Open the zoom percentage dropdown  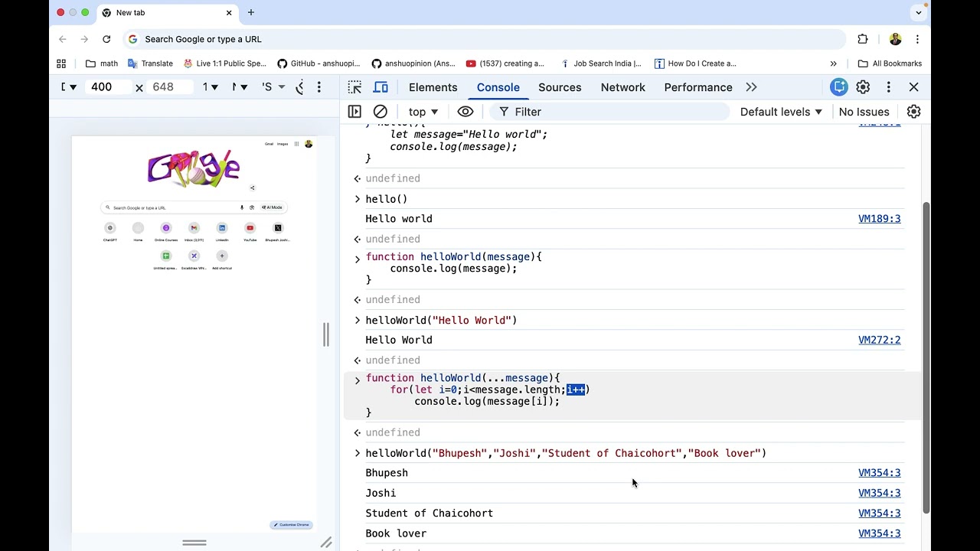click(211, 87)
